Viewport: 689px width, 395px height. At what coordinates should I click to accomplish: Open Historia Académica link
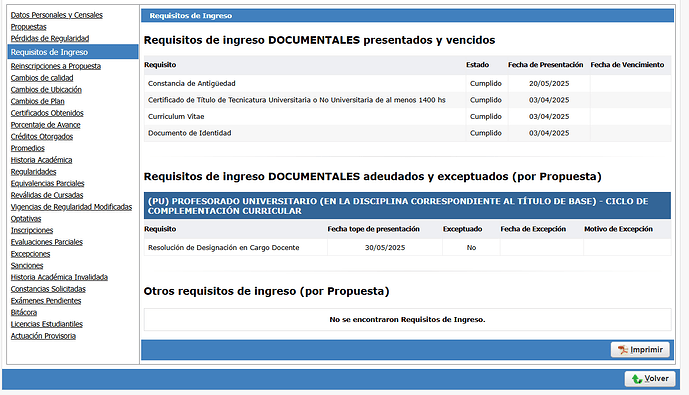tap(41, 160)
